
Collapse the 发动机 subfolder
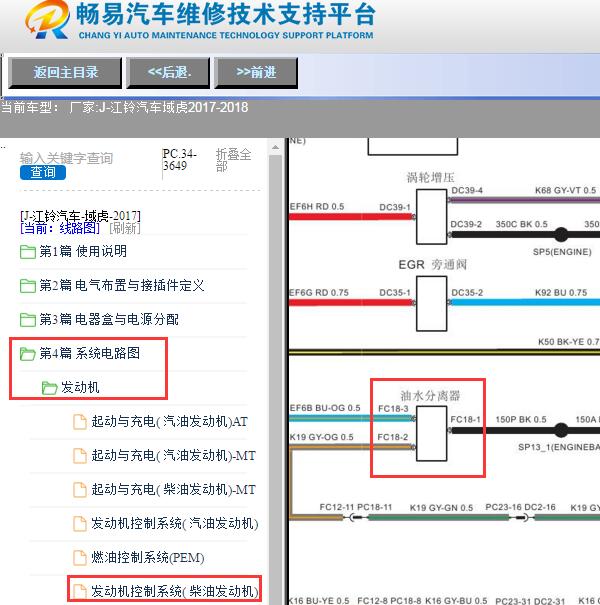pyautogui.click(x=80, y=387)
